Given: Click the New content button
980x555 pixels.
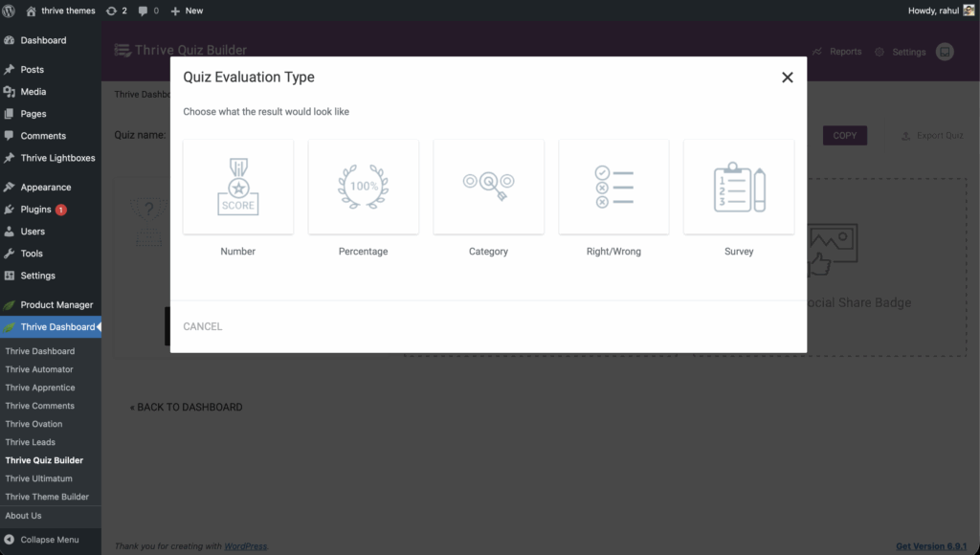Looking at the screenshot, I should tap(187, 11).
